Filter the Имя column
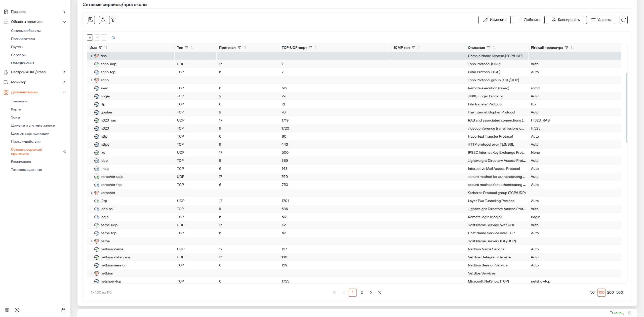This screenshot has width=644, height=317. point(100,48)
